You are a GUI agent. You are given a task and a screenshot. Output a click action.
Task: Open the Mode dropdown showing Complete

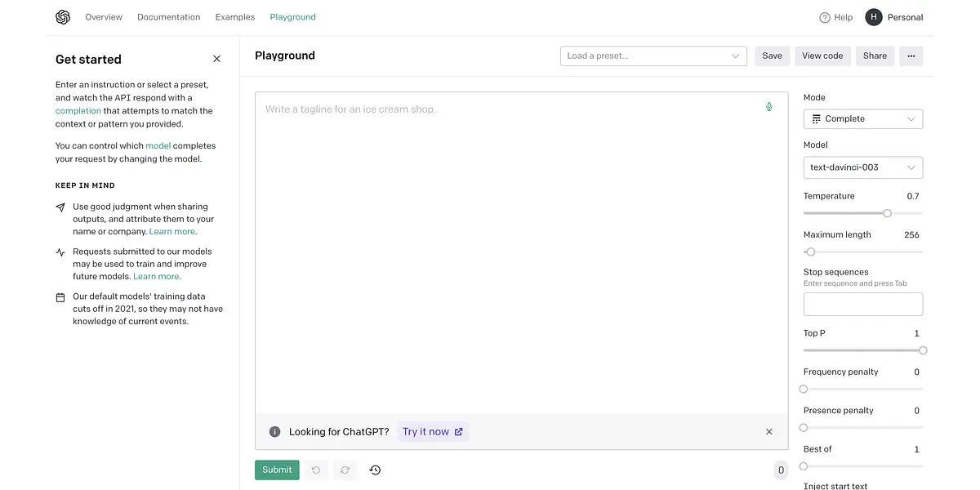tap(862, 119)
